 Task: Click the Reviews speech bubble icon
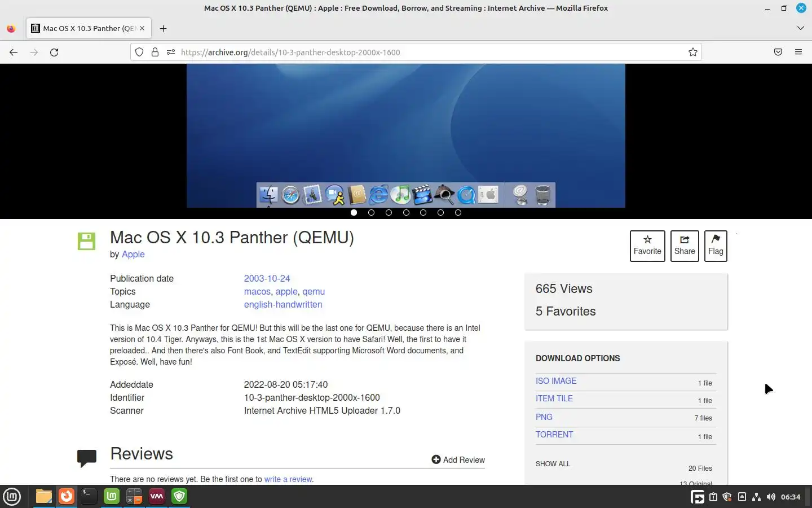[86, 458]
